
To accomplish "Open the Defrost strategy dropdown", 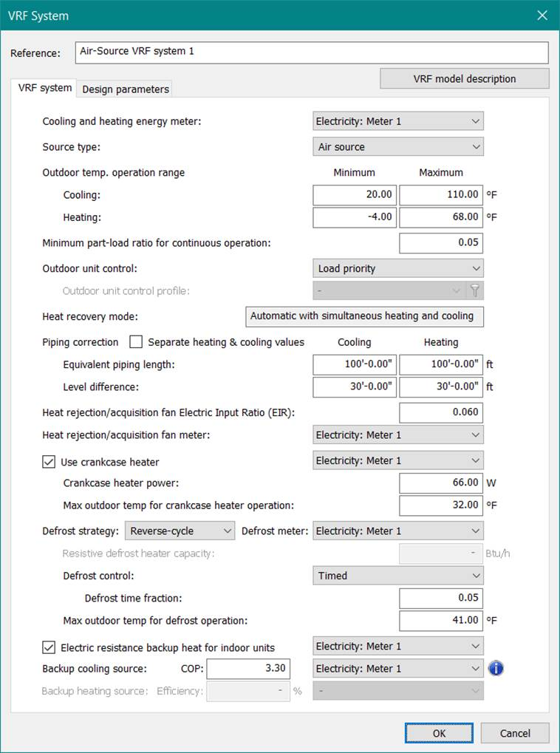I will click(180, 531).
